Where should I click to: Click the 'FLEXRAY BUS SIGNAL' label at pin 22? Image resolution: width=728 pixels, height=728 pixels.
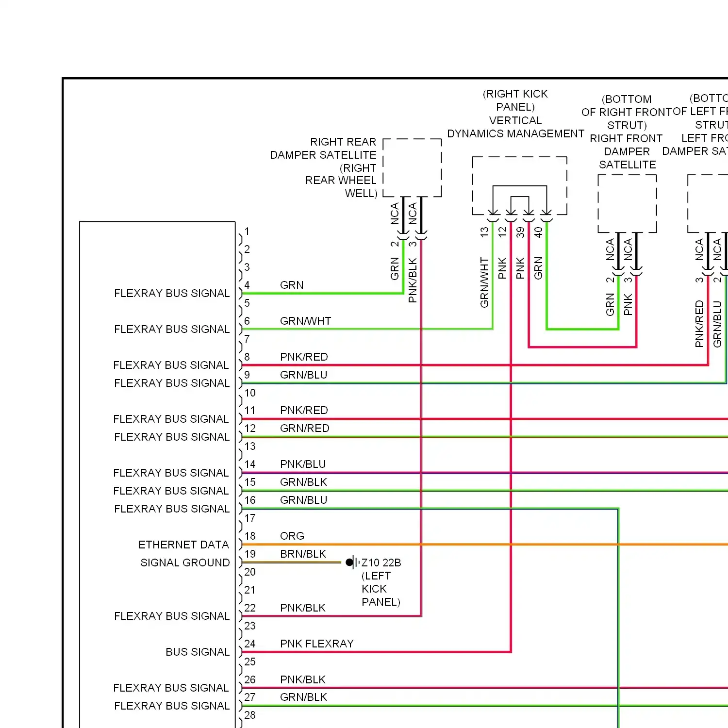(x=172, y=616)
